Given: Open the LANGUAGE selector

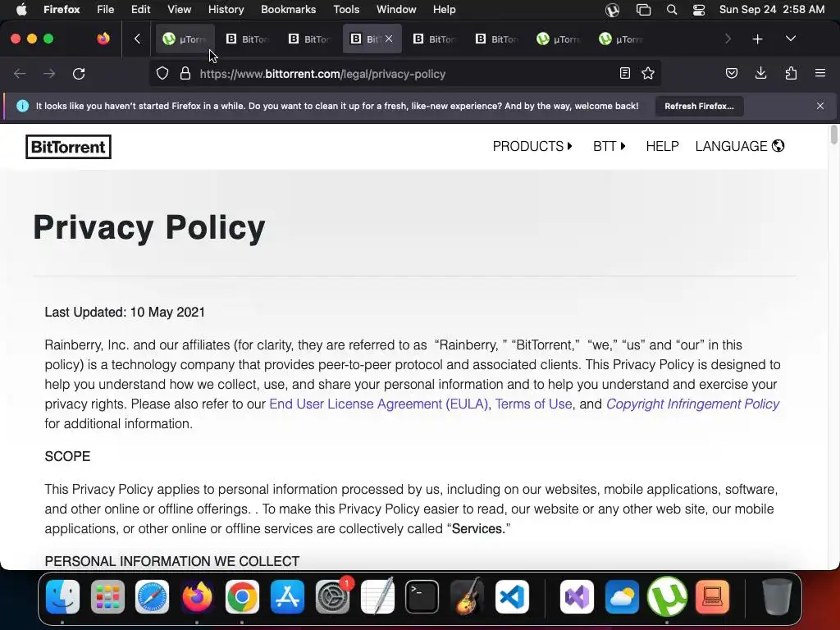Looking at the screenshot, I should click(740, 146).
